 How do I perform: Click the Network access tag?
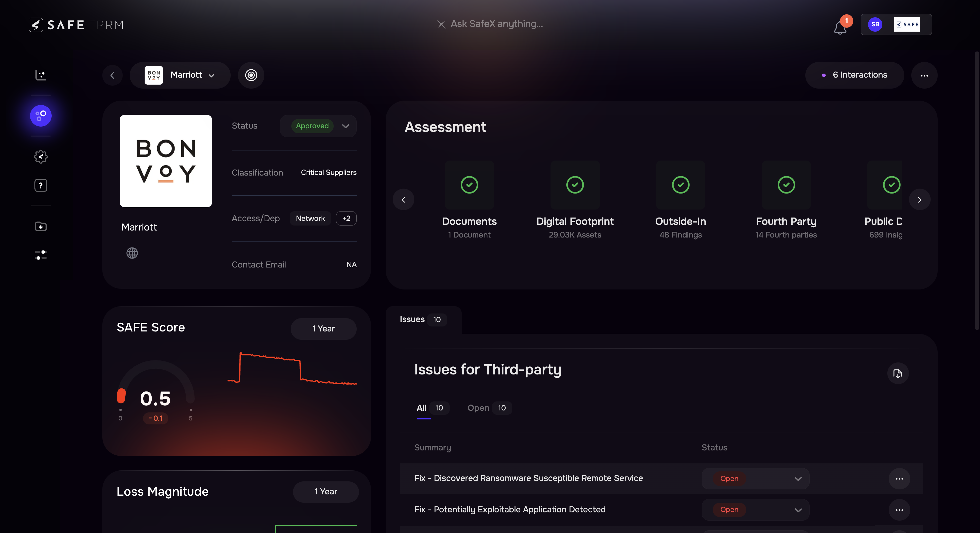point(310,218)
